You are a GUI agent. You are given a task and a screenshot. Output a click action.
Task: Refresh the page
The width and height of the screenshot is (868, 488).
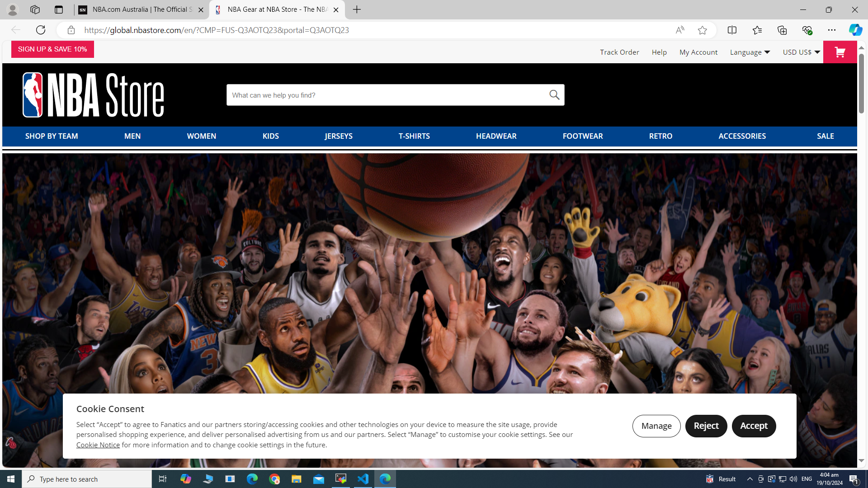point(41,30)
